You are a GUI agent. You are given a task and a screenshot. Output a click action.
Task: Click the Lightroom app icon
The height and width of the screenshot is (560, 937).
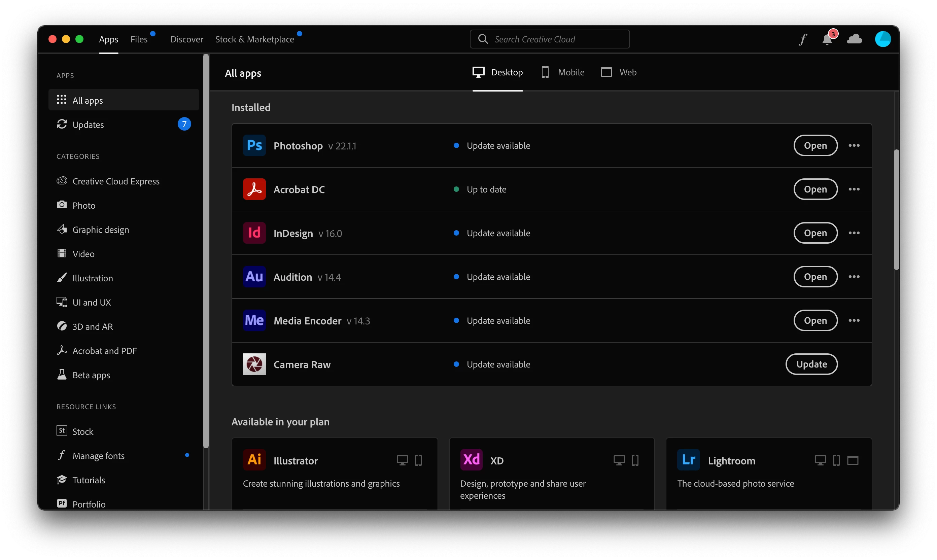(688, 460)
